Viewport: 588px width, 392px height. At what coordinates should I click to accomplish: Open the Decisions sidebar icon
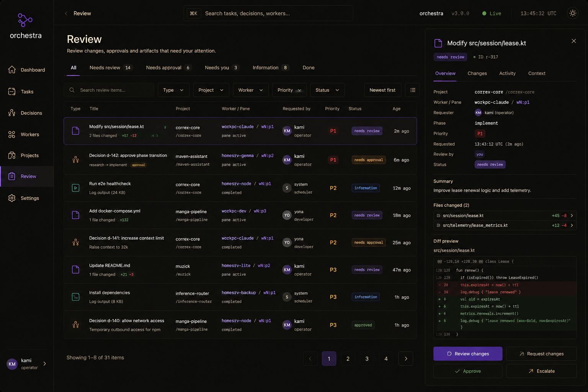[x=12, y=113]
